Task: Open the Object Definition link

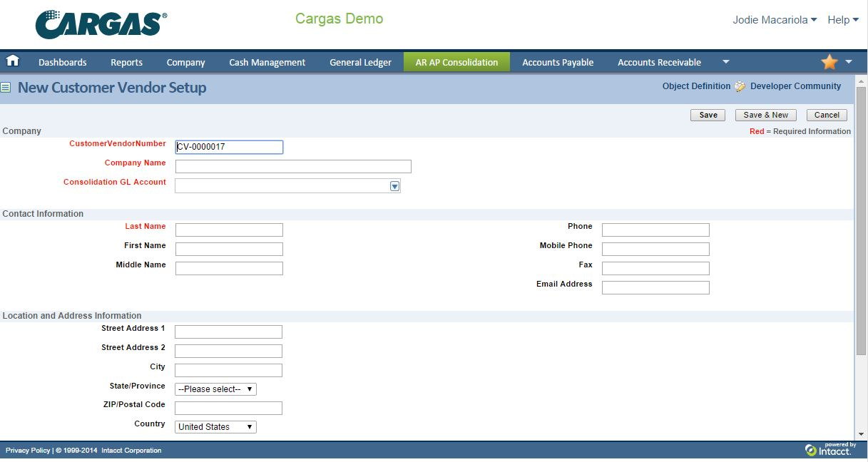Action: point(696,86)
